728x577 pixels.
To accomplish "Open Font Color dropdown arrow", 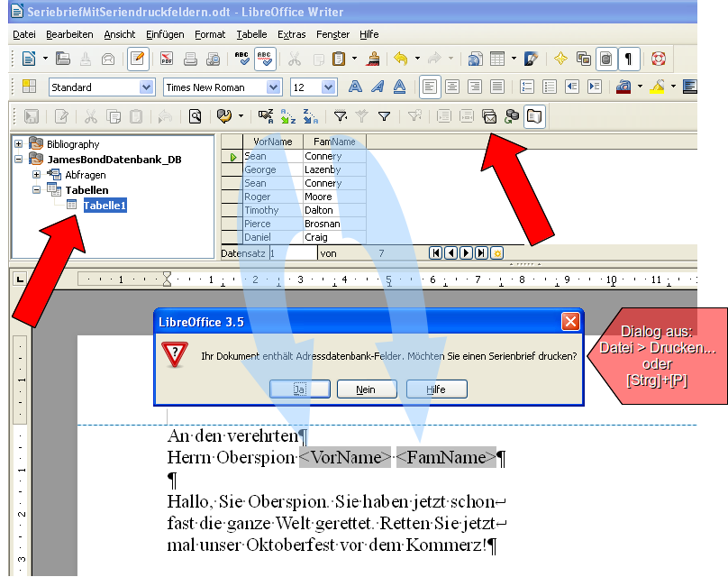I will [x=640, y=87].
